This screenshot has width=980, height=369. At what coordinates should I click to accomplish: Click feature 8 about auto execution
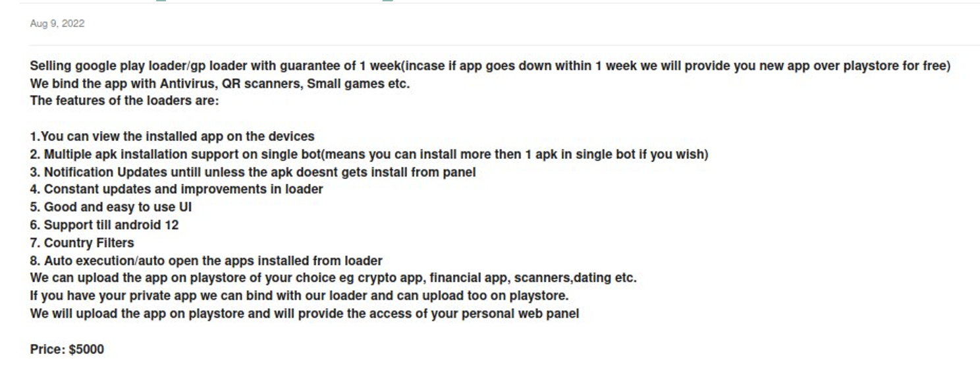click(x=206, y=261)
